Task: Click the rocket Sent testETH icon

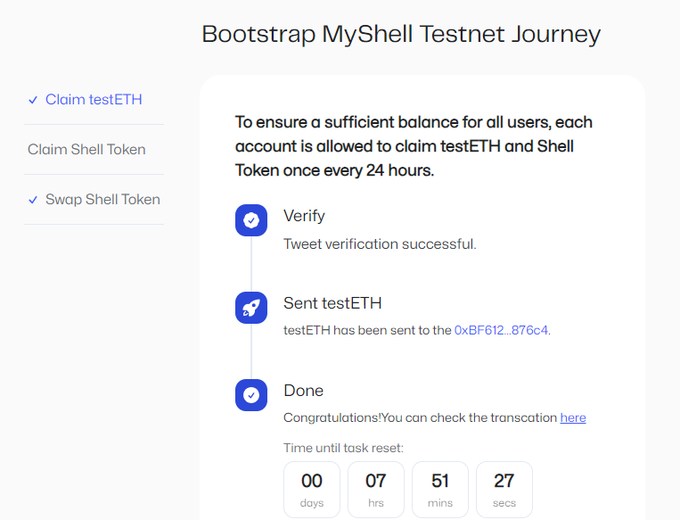Action: click(x=251, y=307)
